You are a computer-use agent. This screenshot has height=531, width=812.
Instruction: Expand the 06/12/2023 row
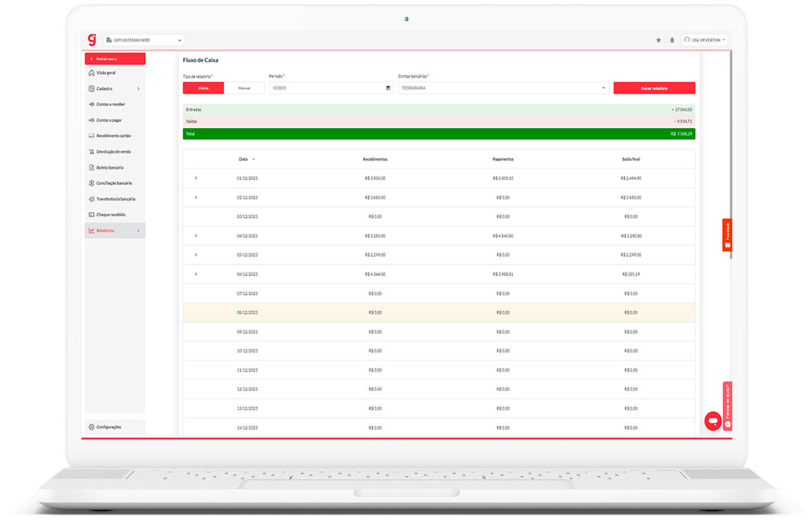point(196,274)
